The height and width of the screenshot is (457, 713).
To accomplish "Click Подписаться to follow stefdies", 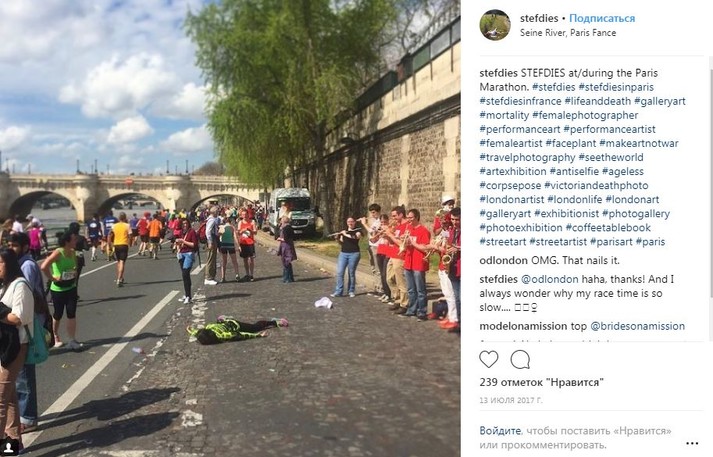I will (x=602, y=18).
